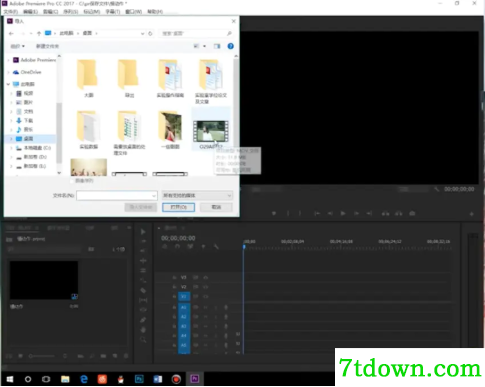
Task: Select the Track Select Forward tool
Action: pos(143,241)
